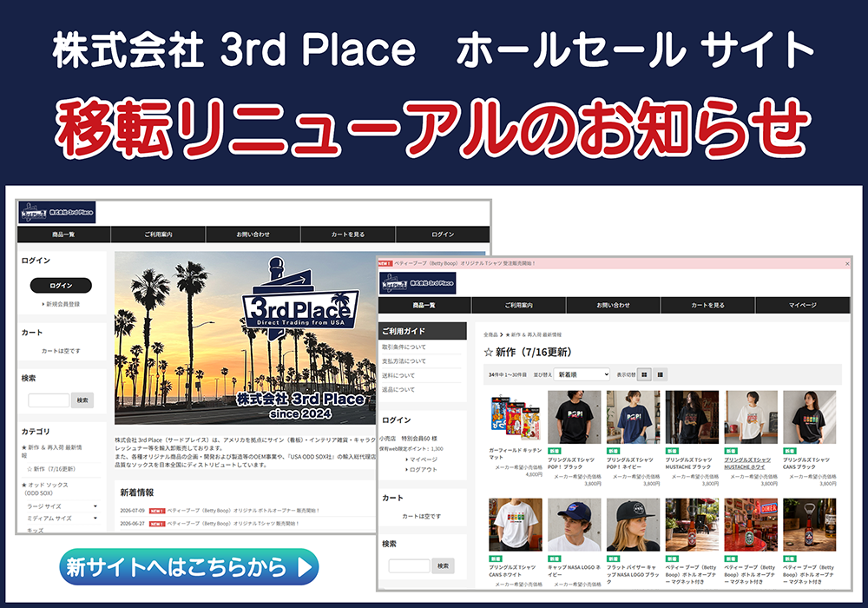Viewport: 868px width, 608px height.
Task: Open 取引条件について guide link
Action: coord(404,347)
